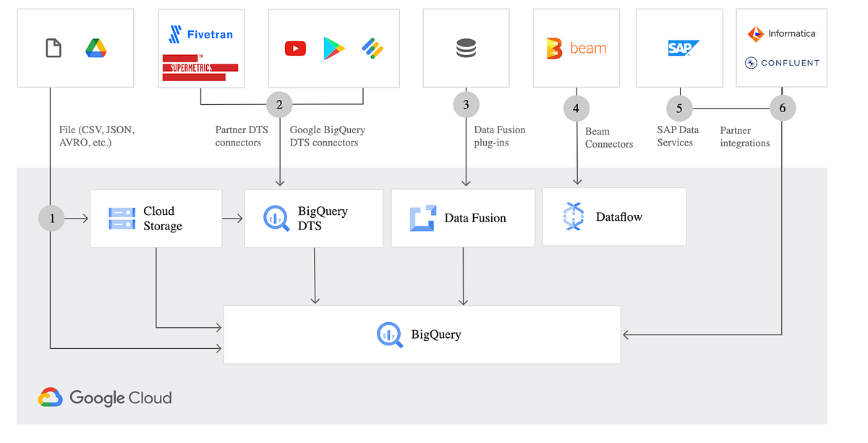This screenshot has height=443, width=868.
Task: Click the BigQuery icon in the bottom box
Action: (390, 334)
